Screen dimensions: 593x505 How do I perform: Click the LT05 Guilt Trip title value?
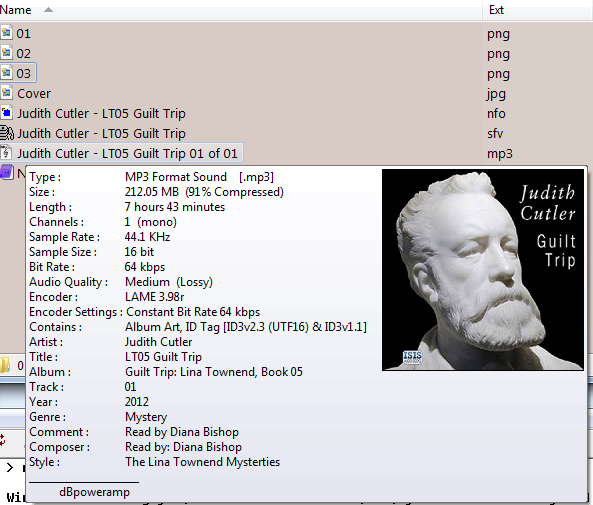pyautogui.click(x=163, y=357)
